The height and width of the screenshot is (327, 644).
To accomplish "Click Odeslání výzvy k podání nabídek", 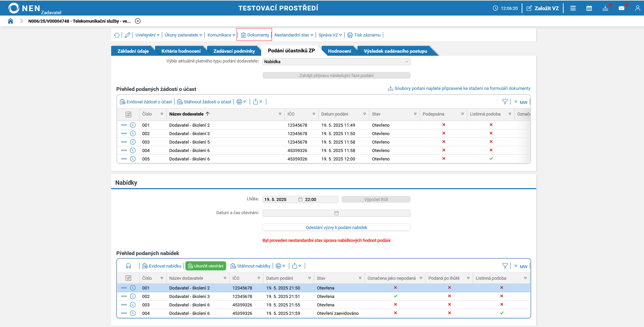I will (336, 227).
